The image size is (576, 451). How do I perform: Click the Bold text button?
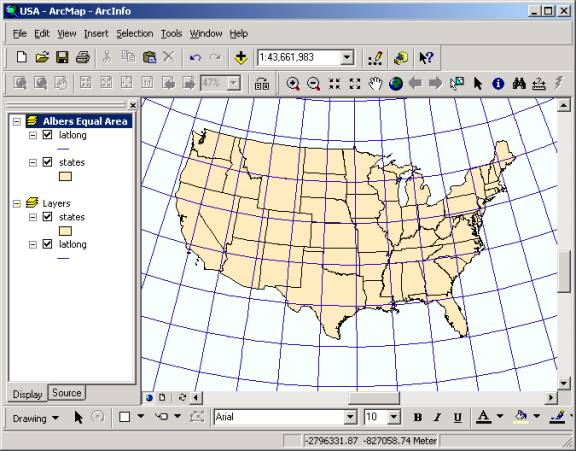(418, 417)
